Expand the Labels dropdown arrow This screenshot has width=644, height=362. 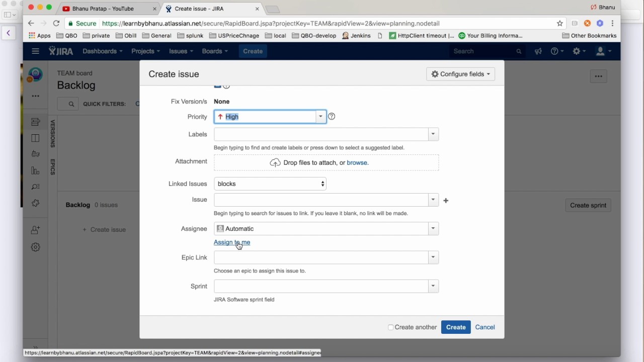click(433, 134)
